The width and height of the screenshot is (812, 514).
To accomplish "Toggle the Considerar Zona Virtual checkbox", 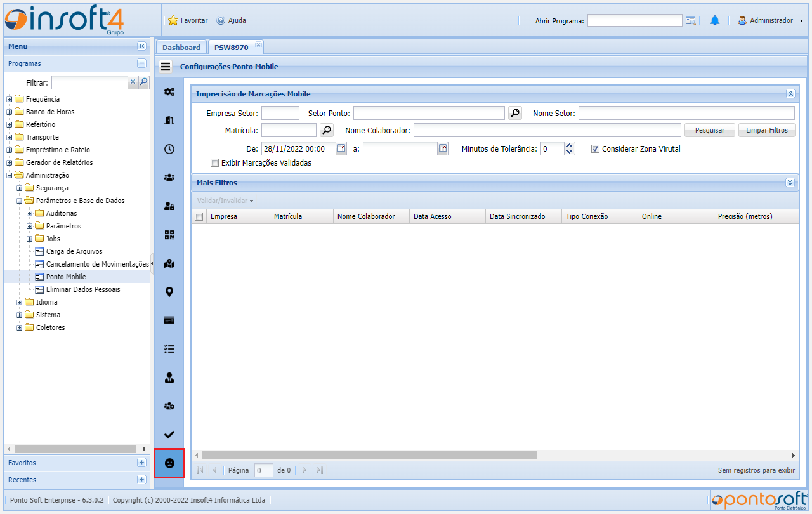I will [x=595, y=149].
